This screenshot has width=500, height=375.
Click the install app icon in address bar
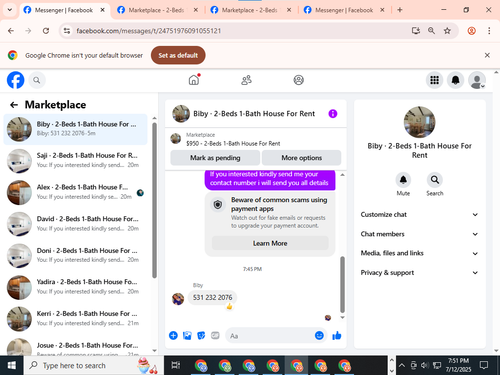point(416,31)
